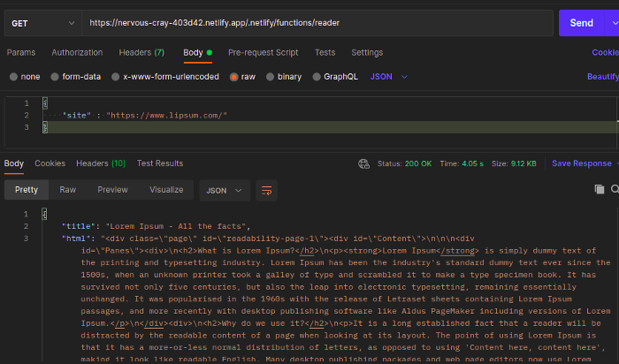Select the Raw view

click(x=67, y=190)
